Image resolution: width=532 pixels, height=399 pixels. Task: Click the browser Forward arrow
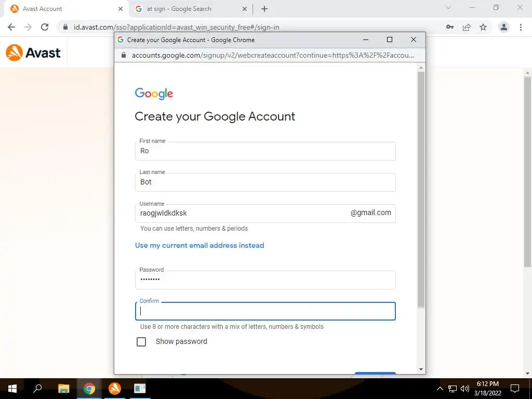tap(28, 27)
